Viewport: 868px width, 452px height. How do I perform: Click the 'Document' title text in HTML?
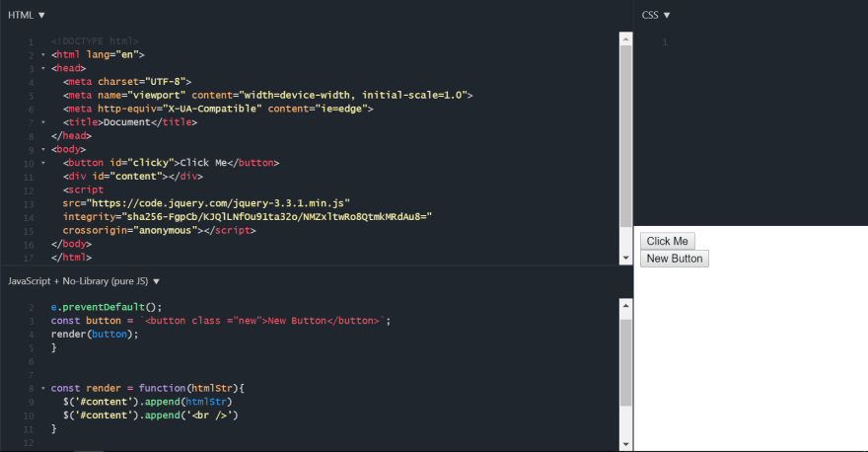tap(127, 121)
